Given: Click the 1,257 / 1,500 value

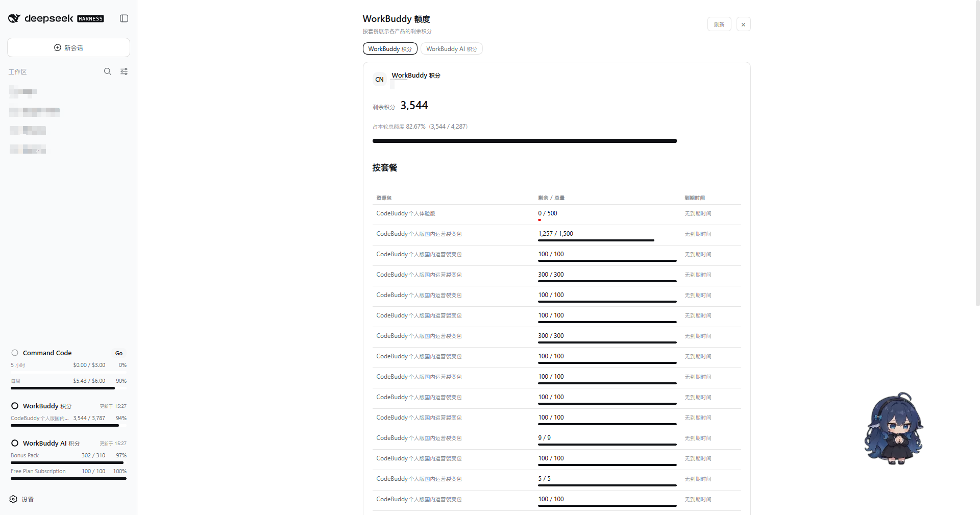Looking at the screenshot, I should point(556,234).
